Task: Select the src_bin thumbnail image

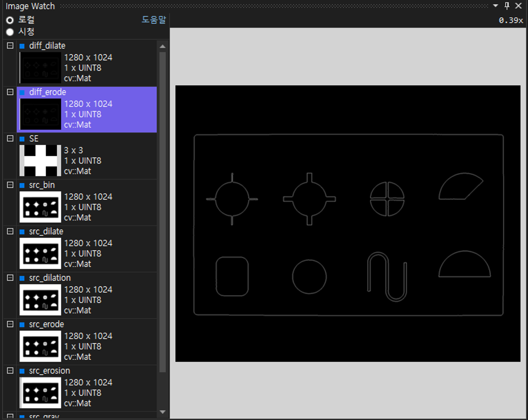Action: click(40, 207)
